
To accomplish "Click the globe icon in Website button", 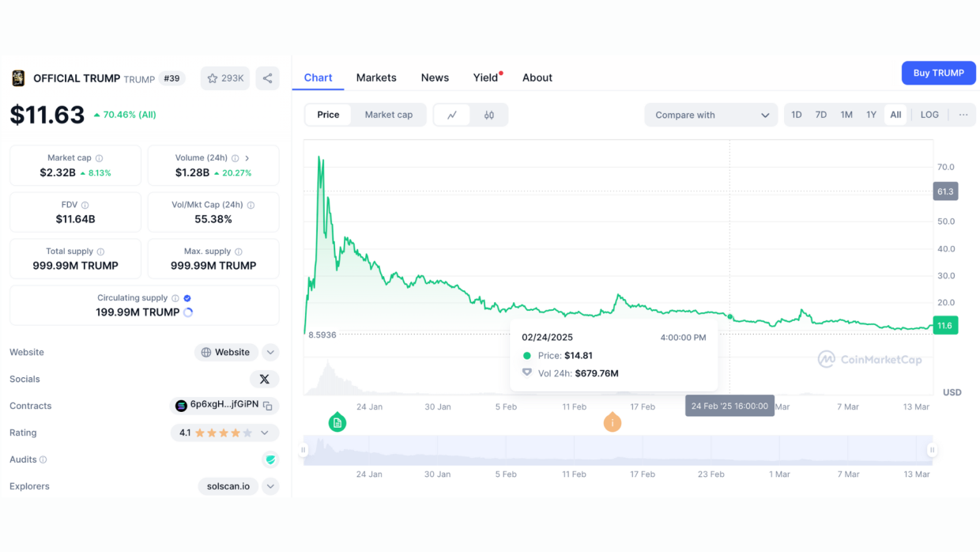I will click(206, 353).
